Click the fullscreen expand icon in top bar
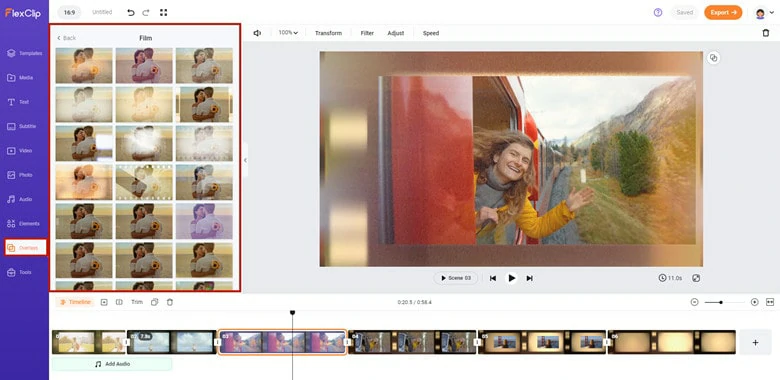The width and height of the screenshot is (780, 380). pos(164,12)
